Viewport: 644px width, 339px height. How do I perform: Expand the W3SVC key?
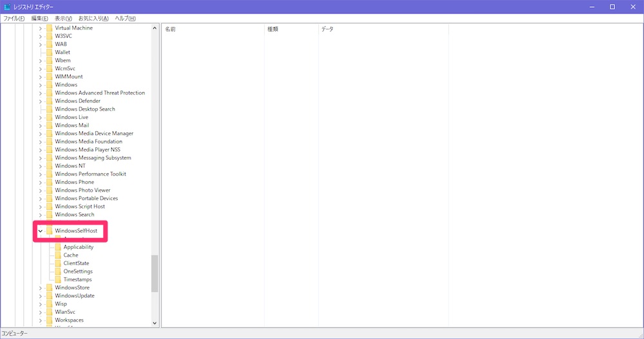coord(40,37)
